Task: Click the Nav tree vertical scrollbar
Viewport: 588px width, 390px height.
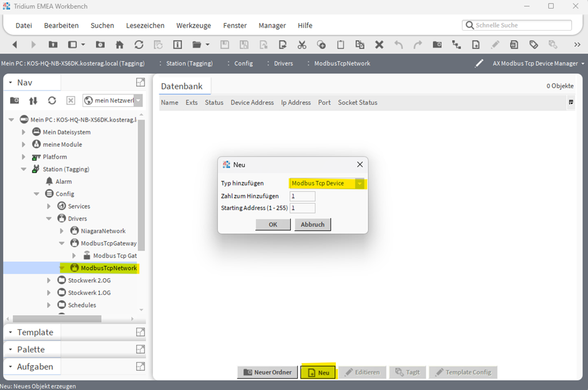Action: click(141, 184)
